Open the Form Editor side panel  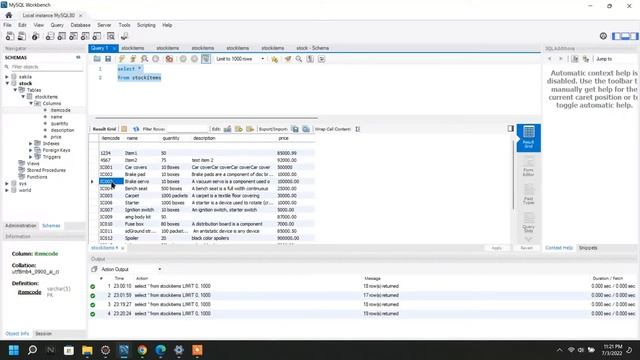pos(528,167)
